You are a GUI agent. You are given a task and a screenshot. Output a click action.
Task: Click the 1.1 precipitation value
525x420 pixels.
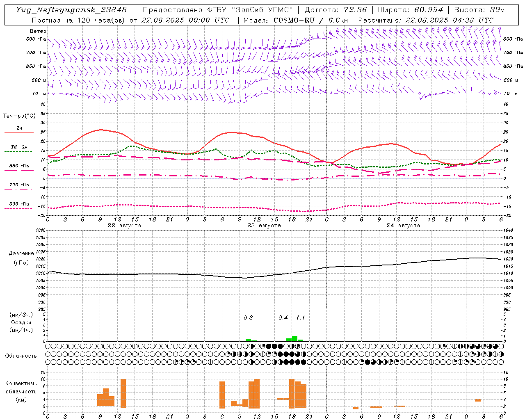[300, 318]
